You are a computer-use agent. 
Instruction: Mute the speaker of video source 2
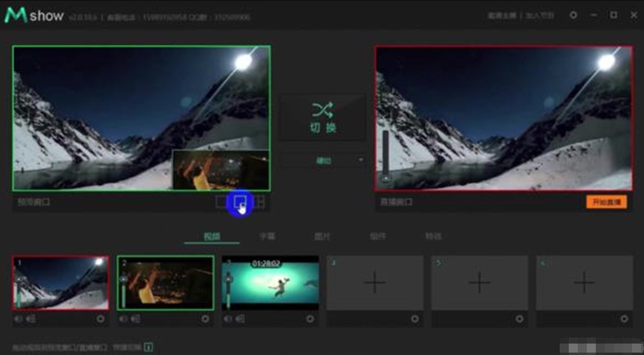pos(123,319)
